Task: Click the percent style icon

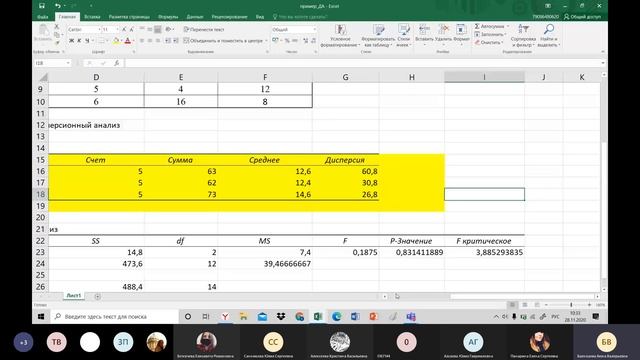Action: coord(287,40)
